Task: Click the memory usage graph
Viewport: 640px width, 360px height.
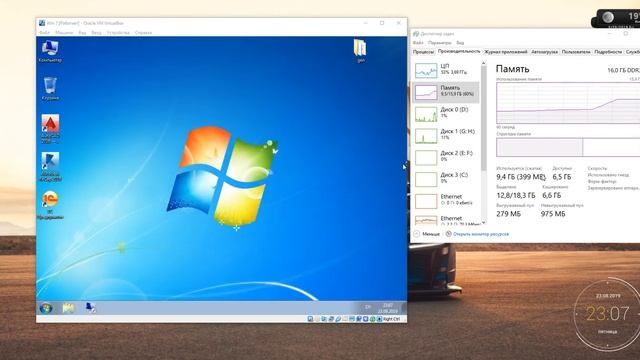Action: point(568,103)
